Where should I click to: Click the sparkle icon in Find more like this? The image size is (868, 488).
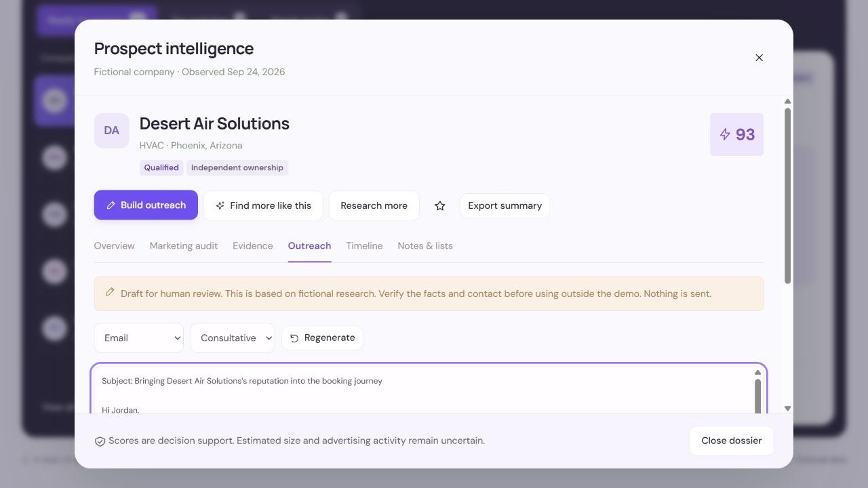point(220,205)
